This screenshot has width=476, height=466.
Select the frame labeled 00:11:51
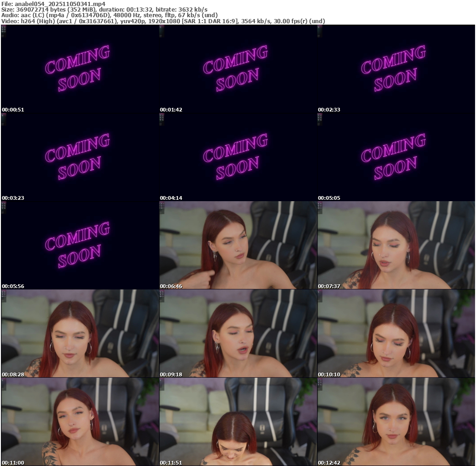pyautogui.click(x=238, y=422)
